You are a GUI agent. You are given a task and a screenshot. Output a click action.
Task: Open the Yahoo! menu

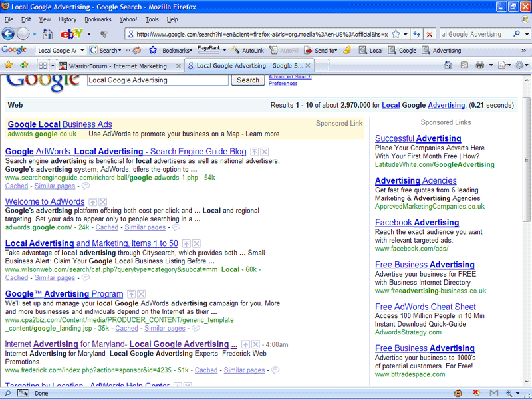[128, 19]
